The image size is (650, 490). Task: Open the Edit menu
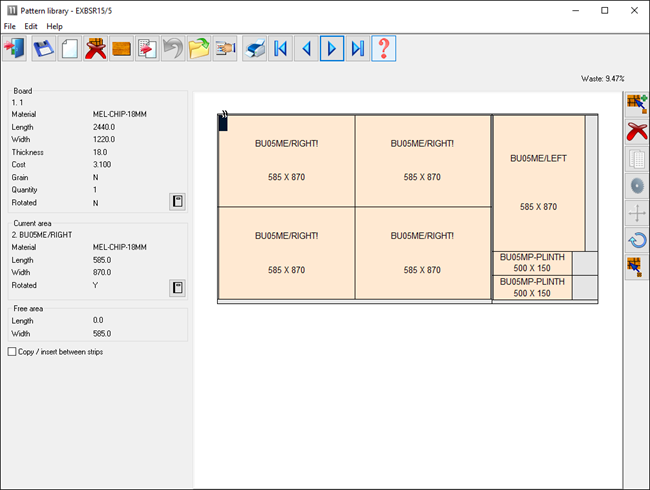tap(31, 26)
